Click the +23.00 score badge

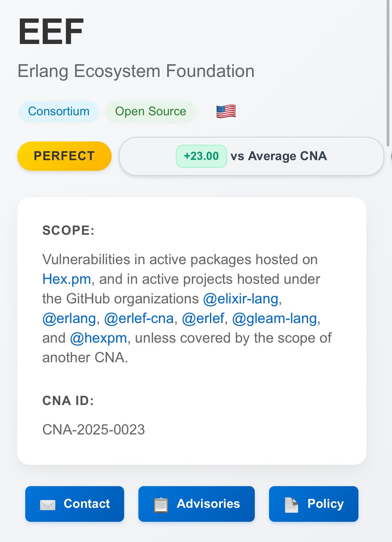[201, 156]
